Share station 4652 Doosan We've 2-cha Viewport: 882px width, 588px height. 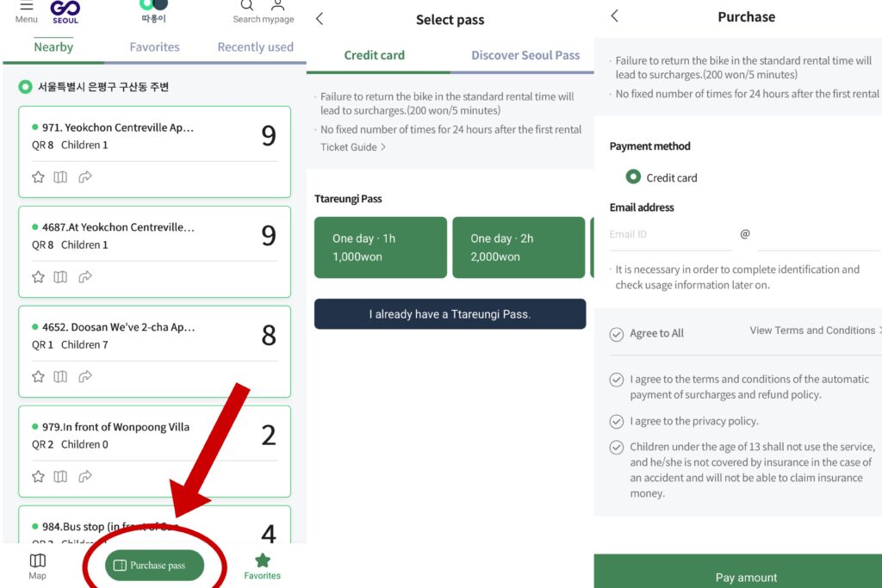click(85, 376)
